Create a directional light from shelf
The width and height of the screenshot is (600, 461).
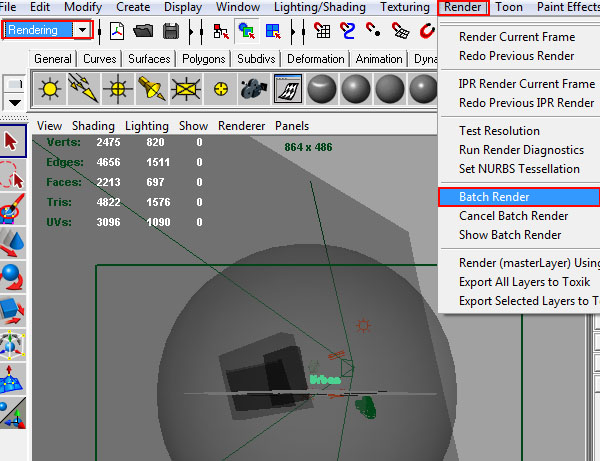pyautogui.click(x=84, y=89)
